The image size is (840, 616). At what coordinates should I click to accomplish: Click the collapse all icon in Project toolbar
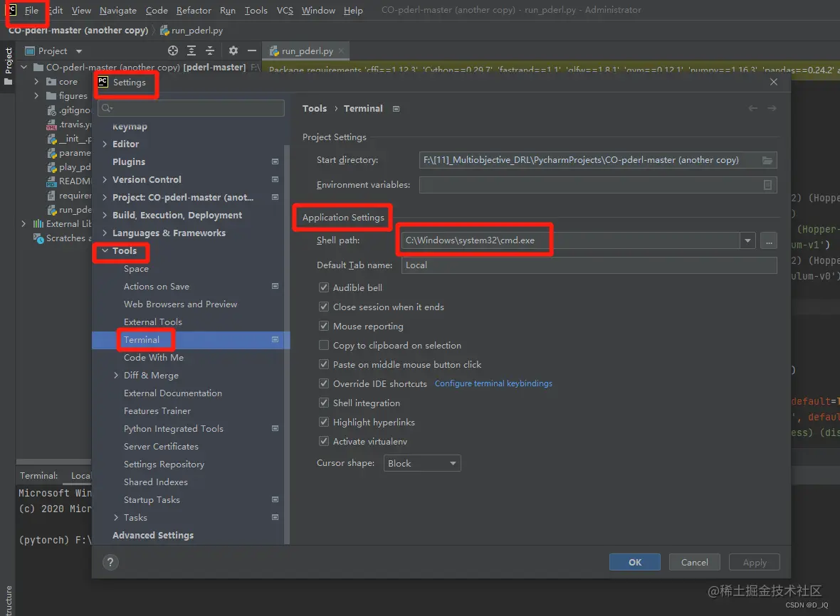[210, 51]
